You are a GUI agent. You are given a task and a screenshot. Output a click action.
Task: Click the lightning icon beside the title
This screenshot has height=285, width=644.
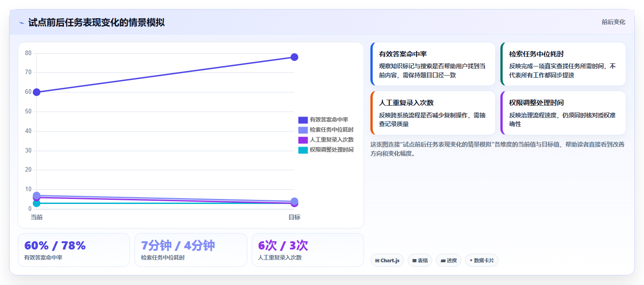pos(21,23)
